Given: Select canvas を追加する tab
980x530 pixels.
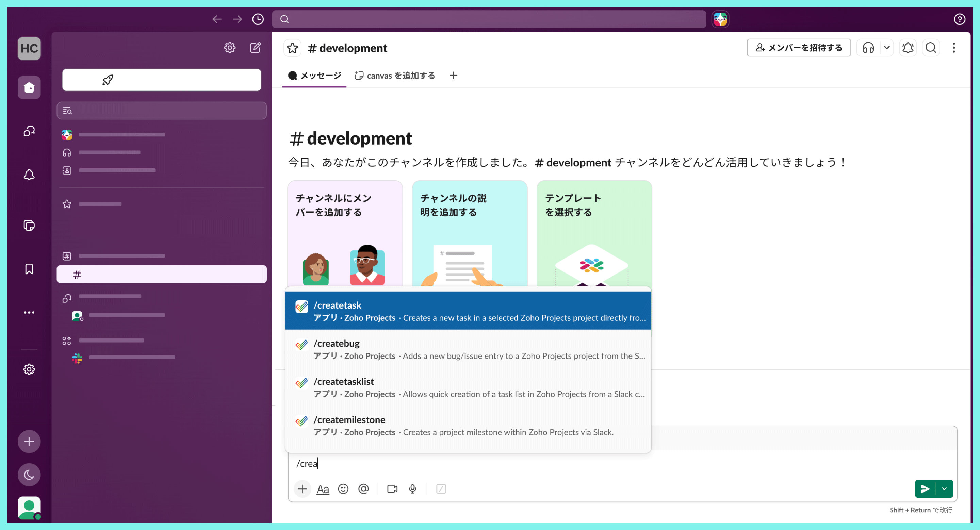Looking at the screenshot, I should (x=395, y=75).
